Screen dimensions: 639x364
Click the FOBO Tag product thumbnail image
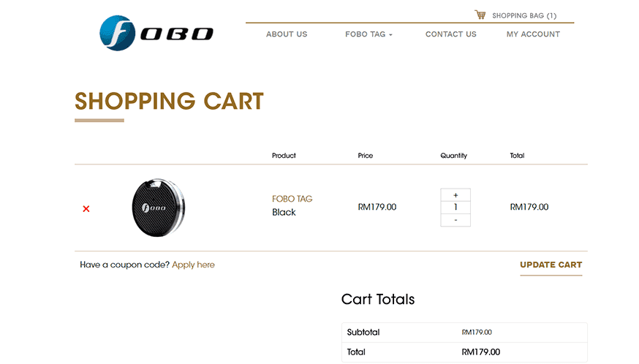159,208
